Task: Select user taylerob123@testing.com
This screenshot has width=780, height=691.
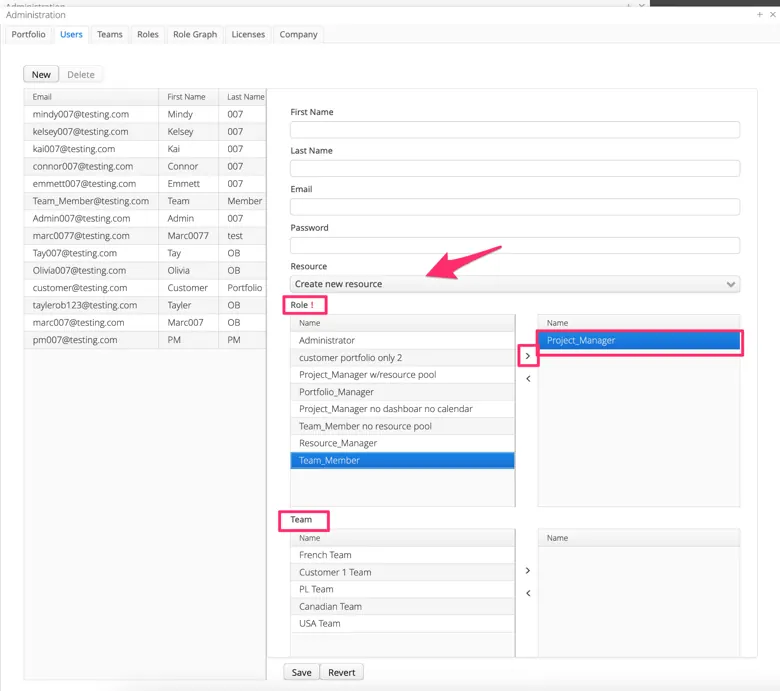Action: coord(145,305)
